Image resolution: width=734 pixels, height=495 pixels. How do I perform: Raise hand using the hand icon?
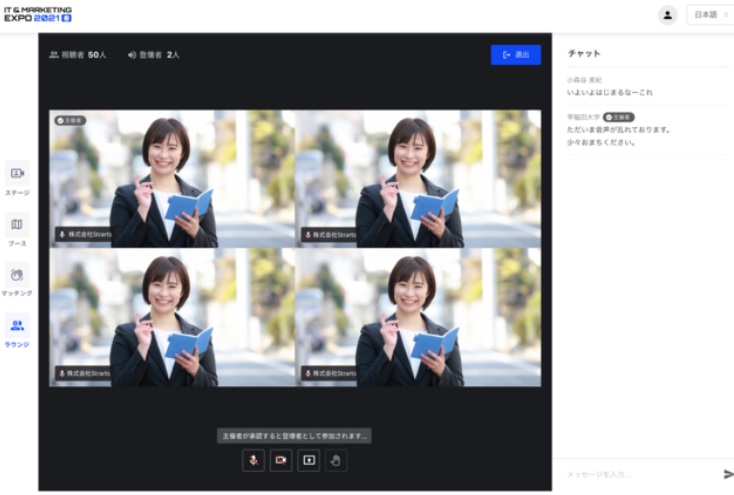[x=336, y=460]
